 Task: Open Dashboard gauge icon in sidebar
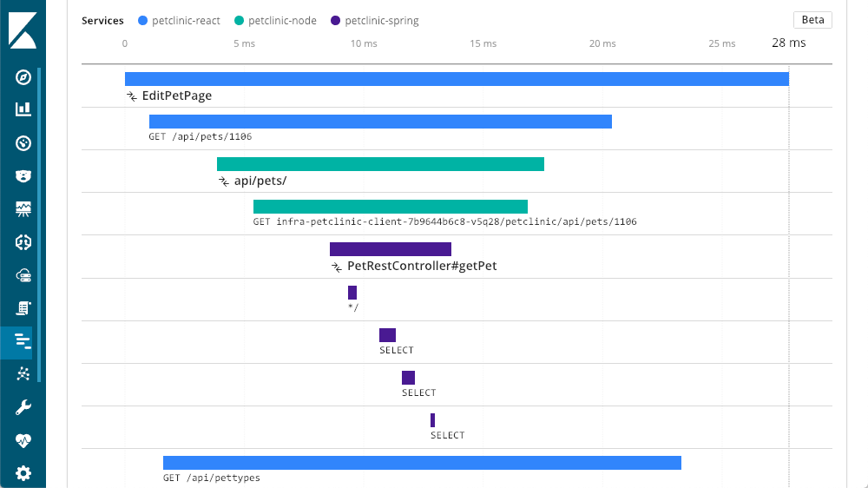[23, 143]
